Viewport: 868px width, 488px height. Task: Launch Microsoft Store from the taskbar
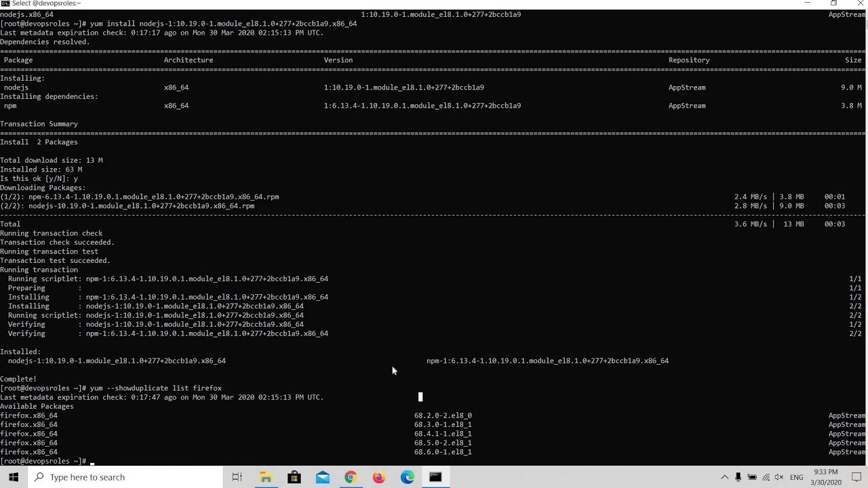point(294,477)
